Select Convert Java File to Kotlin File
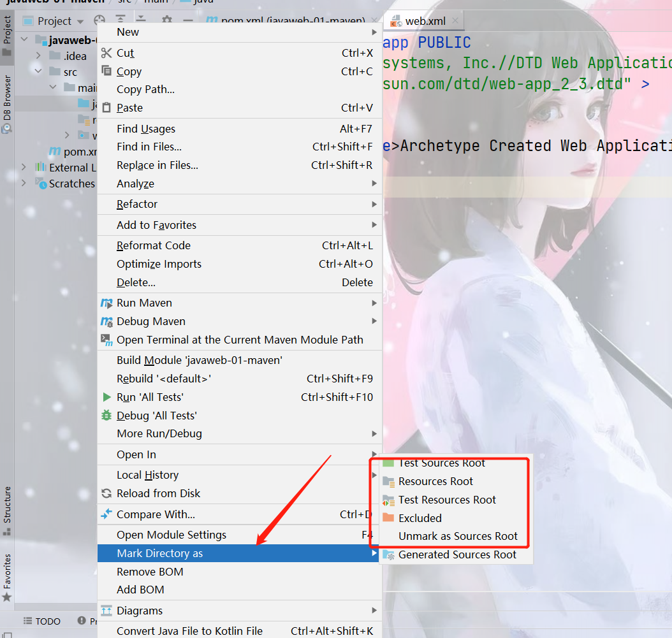Screen dimensions: 672x638 239,631
